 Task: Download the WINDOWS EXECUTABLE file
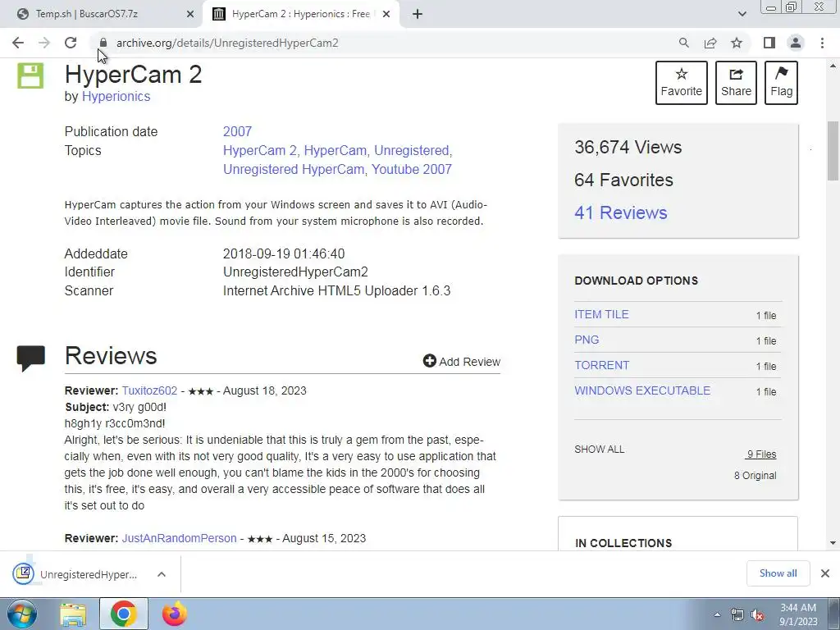tap(642, 390)
